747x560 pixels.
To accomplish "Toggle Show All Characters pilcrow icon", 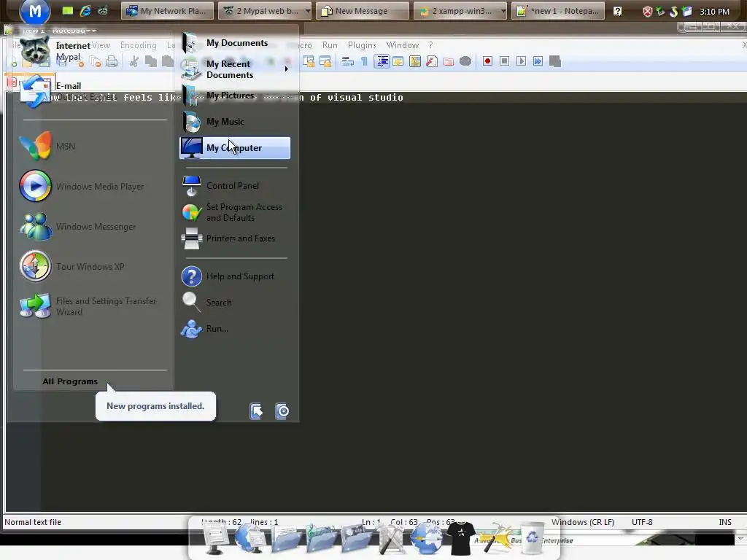I will (365, 61).
